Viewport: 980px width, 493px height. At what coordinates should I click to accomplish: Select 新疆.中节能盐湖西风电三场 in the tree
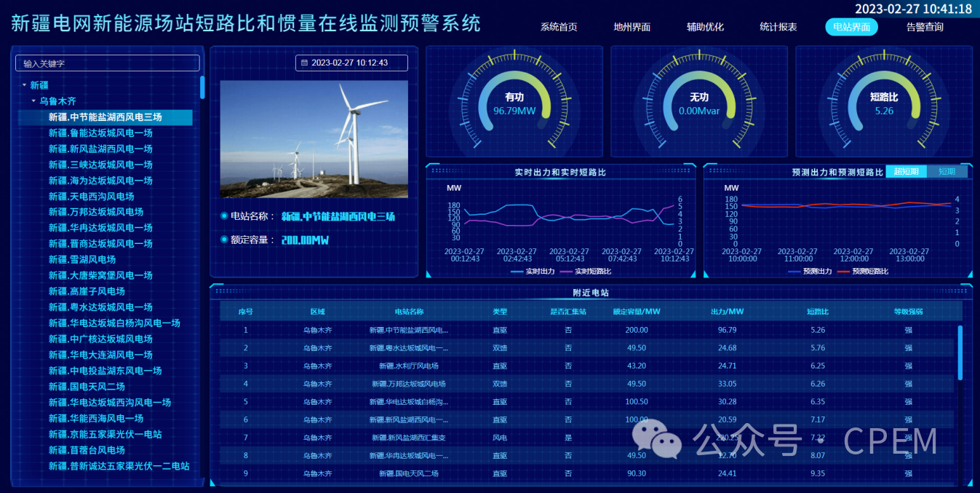point(105,117)
